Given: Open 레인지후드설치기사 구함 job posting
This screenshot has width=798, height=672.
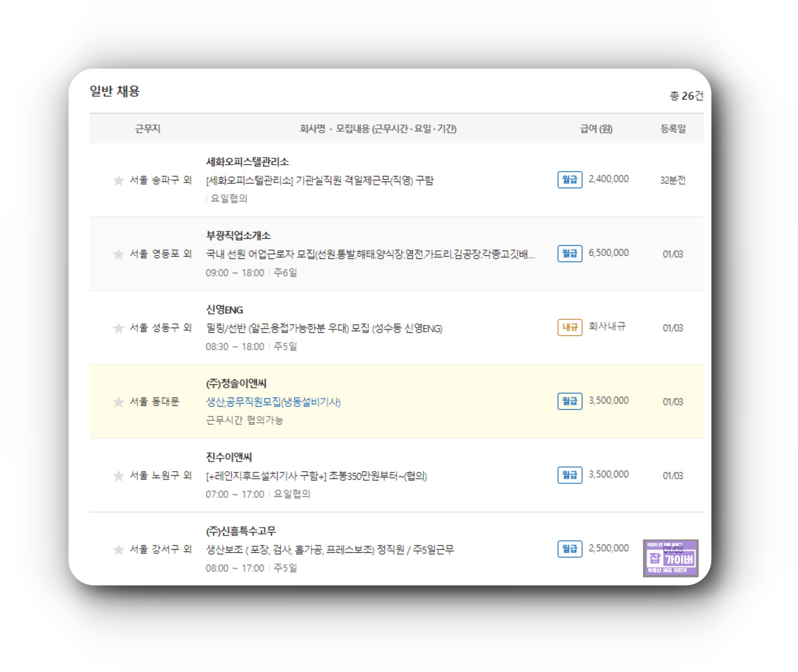Looking at the screenshot, I should click(316, 476).
